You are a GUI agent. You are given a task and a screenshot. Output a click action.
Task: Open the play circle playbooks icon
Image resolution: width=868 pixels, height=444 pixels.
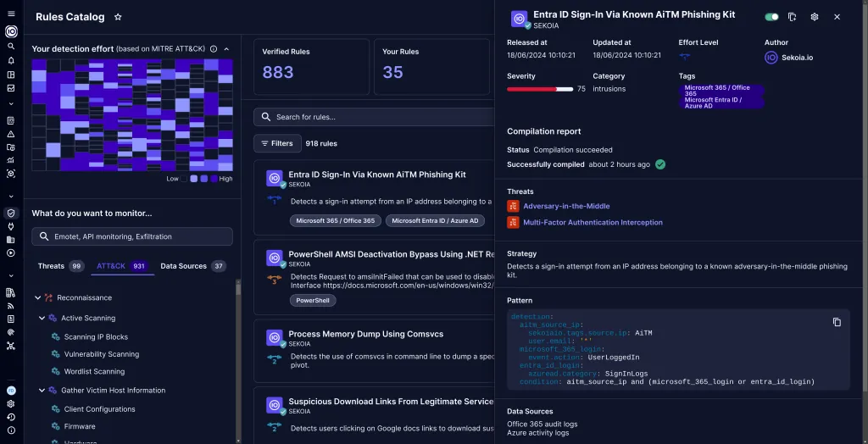point(11,253)
